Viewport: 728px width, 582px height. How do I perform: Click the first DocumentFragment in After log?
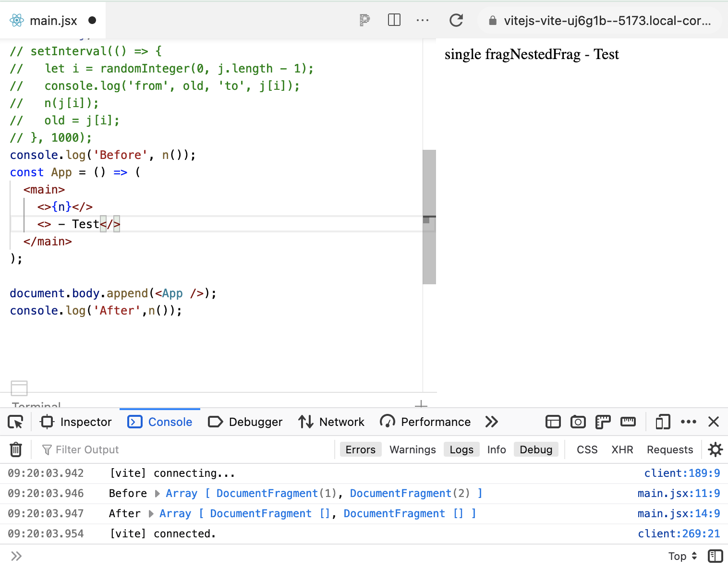(x=271, y=514)
